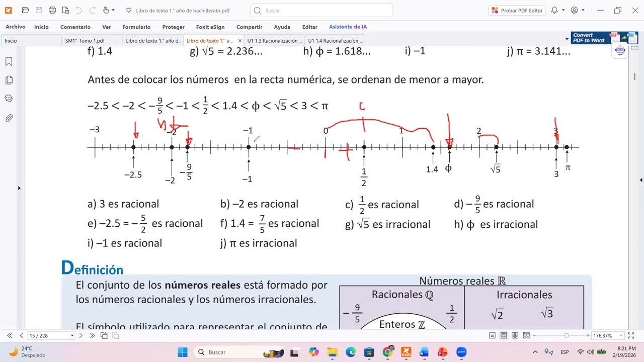Redo the last action
Image resolution: width=644 pixels, height=362 pixels.
tap(92, 10)
